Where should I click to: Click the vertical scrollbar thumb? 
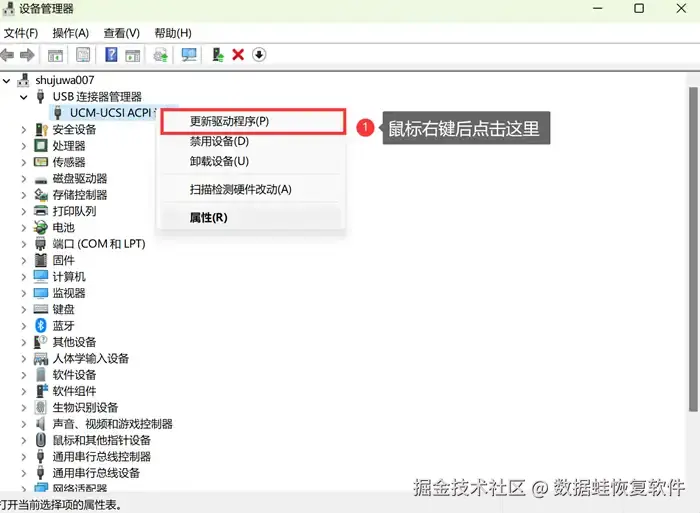[693, 249]
